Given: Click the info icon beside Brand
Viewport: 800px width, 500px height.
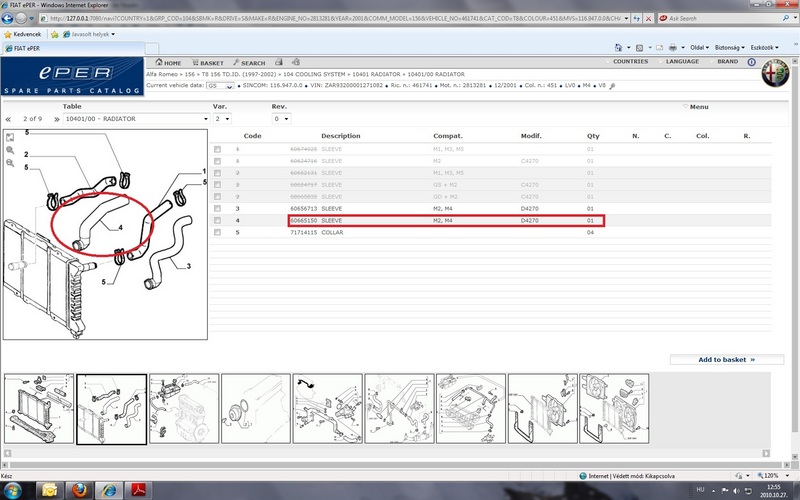Looking at the screenshot, I should pyautogui.click(x=752, y=62).
